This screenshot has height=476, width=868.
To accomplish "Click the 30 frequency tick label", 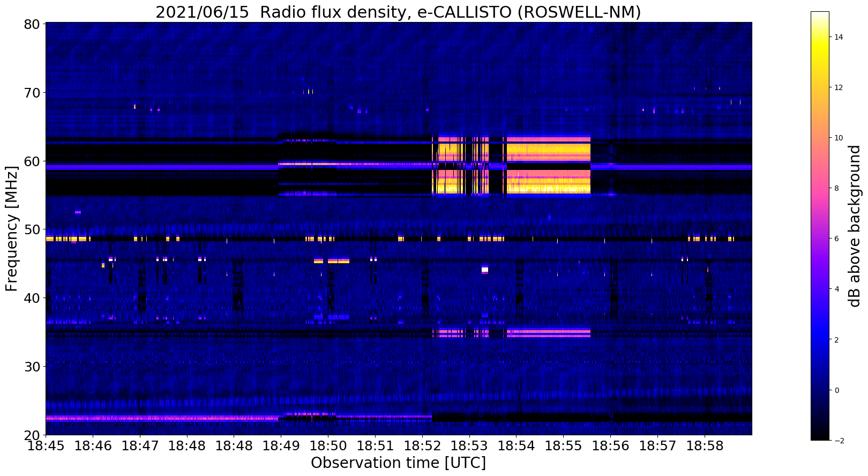I will 33,367.
